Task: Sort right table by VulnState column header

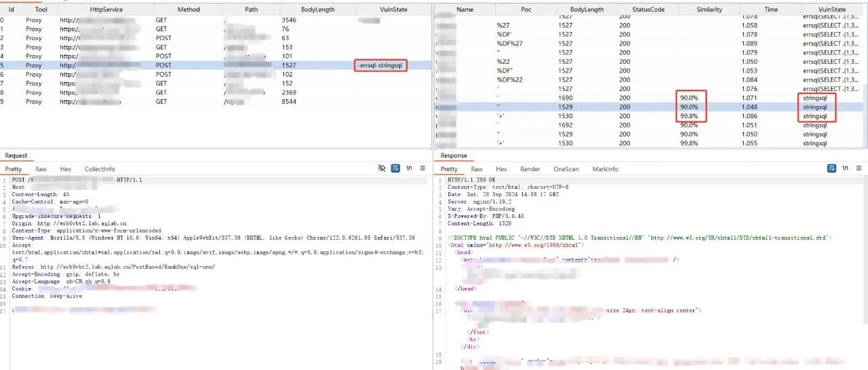Action: [x=832, y=10]
